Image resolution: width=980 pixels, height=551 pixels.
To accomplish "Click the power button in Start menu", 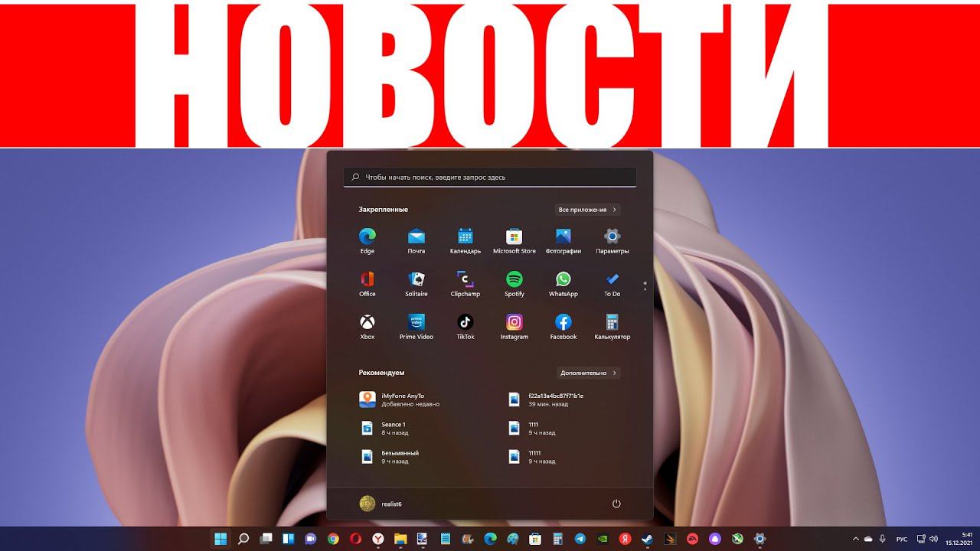I will point(616,504).
